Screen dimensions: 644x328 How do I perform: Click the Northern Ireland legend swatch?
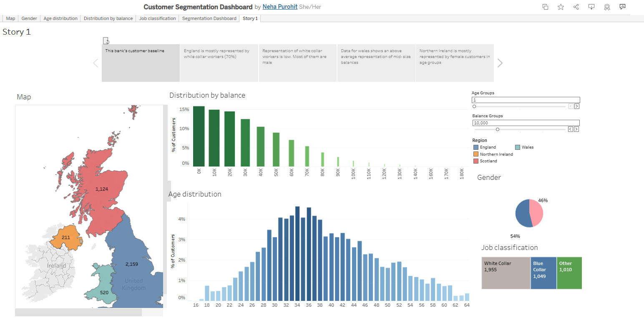tap(476, 154)
